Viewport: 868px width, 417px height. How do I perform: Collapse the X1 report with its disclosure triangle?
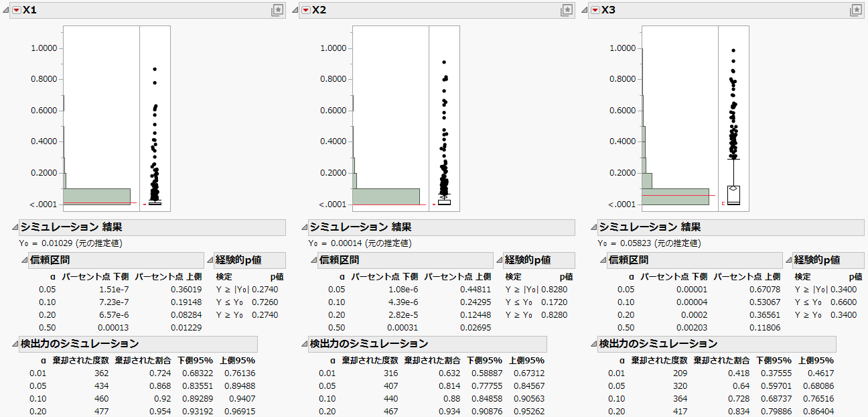[5, 9]
